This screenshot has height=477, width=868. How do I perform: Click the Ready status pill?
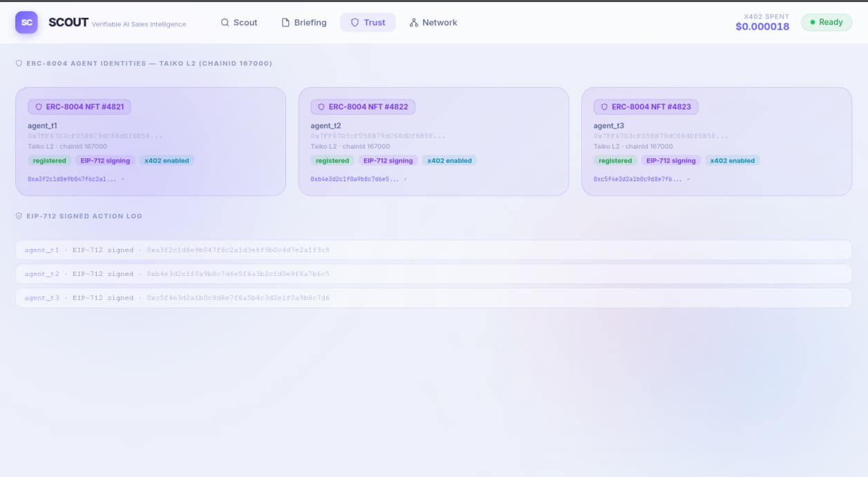pyautogui.click(x=827, y=22)
